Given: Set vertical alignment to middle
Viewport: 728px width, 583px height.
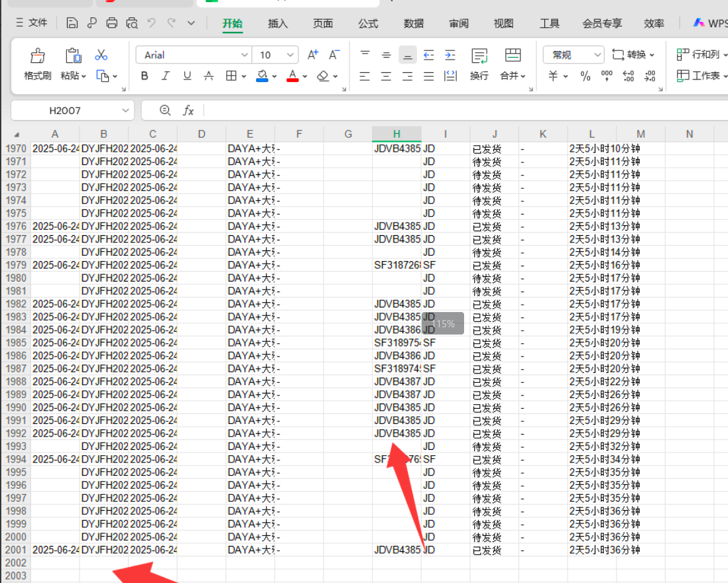Looking at the screenshot, I should 387,55.
